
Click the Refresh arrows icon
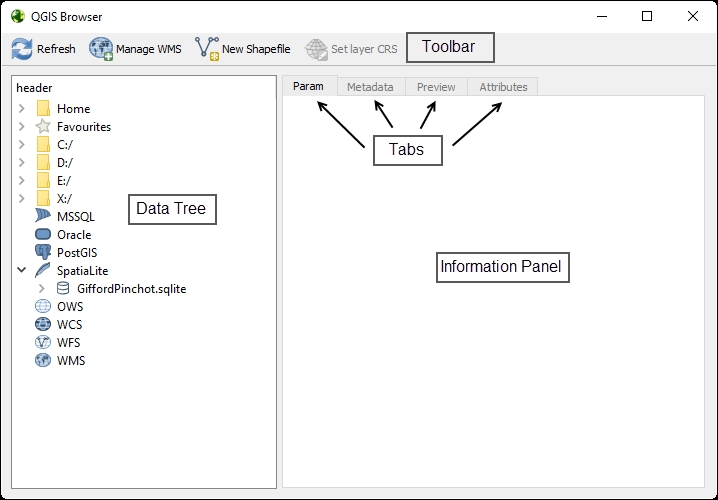pyautogui.click(x=22, y=49)
